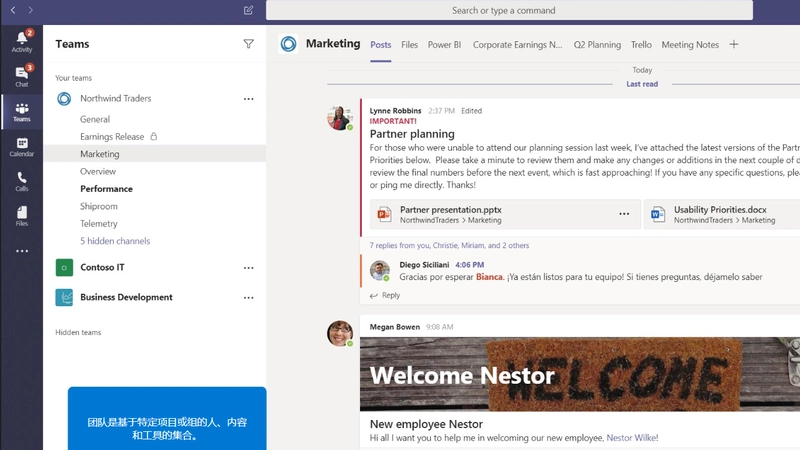Expand the 5 hidden channels link
This screenshot has width=800, height=450.
[x=115, y=241]
